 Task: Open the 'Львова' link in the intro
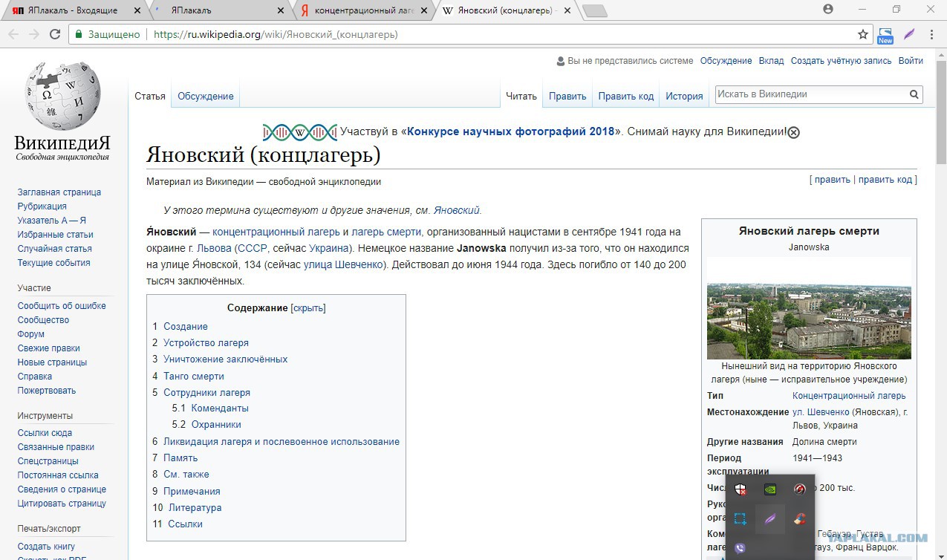click(x=214, y=248)
